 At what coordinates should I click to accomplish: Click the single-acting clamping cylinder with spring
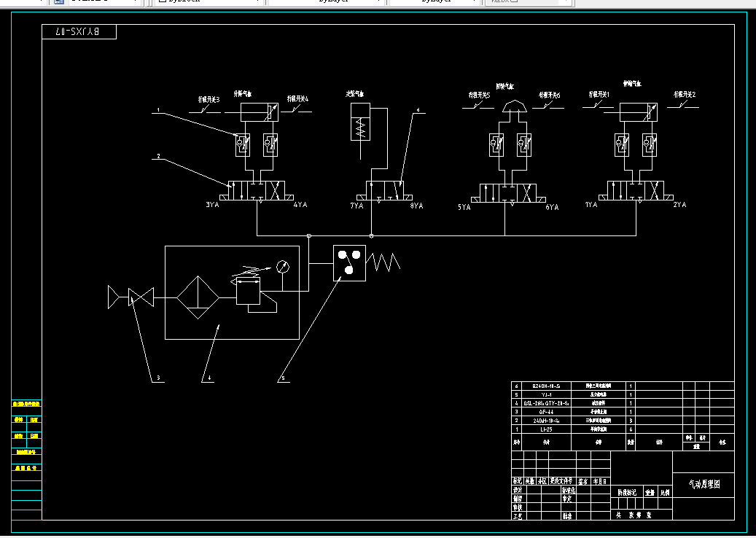click(360, 122)
